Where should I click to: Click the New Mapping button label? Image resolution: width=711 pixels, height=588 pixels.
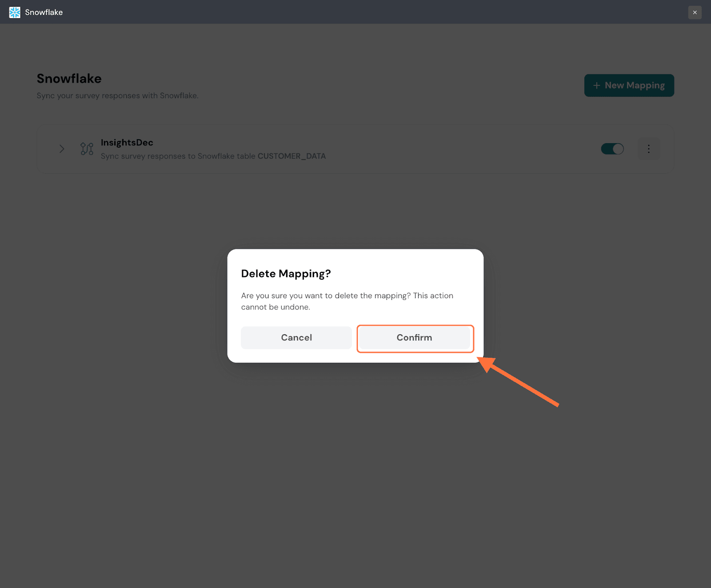pos(635,85)
